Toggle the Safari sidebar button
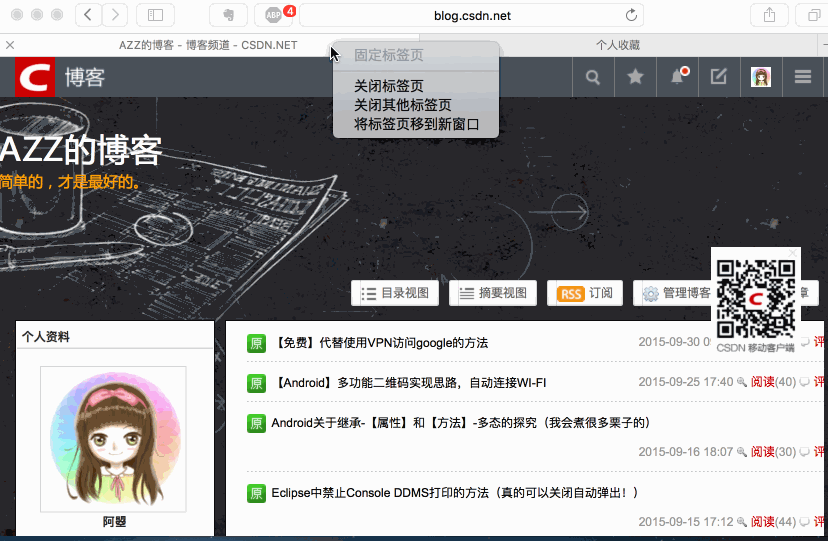This screenshot has width=828, height=541. [x=155, y=15]
